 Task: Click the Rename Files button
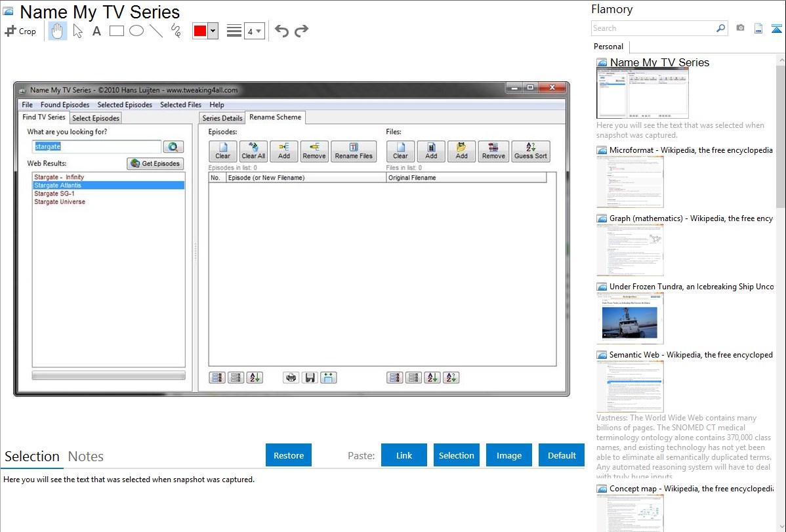pos(354,152)
